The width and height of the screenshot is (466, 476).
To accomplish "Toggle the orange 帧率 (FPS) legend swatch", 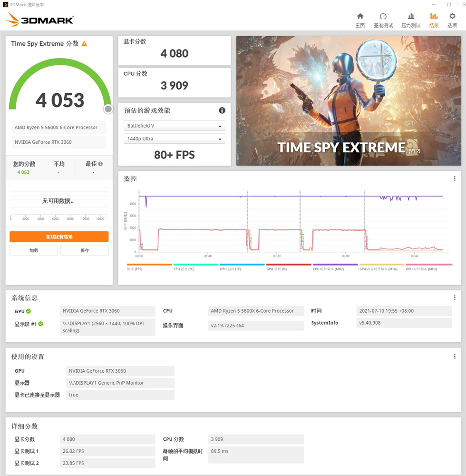I will [149, 264].
